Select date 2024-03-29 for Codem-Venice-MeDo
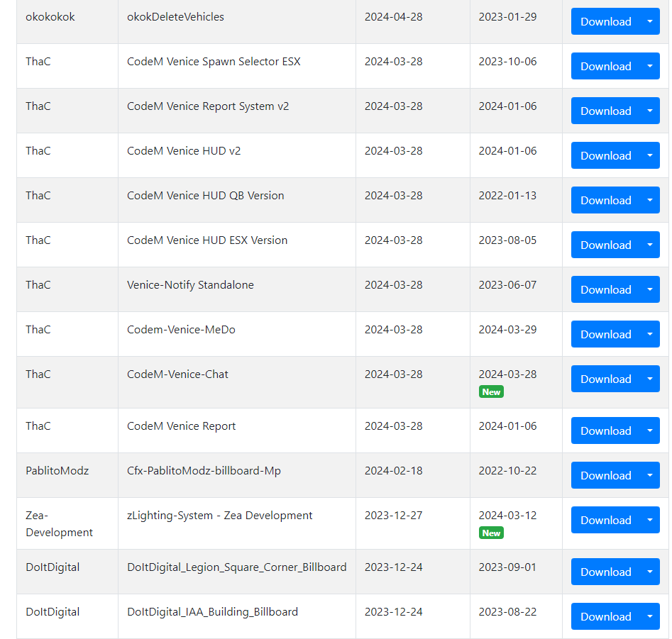Viewport: 672px width, 639px height. [507, 329]
